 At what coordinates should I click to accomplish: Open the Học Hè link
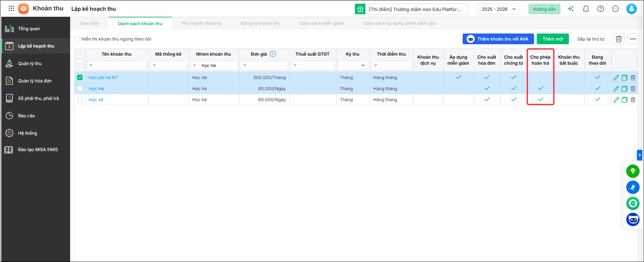(97, 88)
